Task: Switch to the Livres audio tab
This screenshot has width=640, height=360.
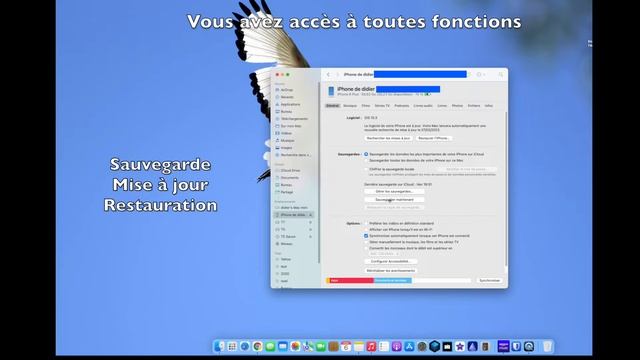Action: [x=423, y=106]
